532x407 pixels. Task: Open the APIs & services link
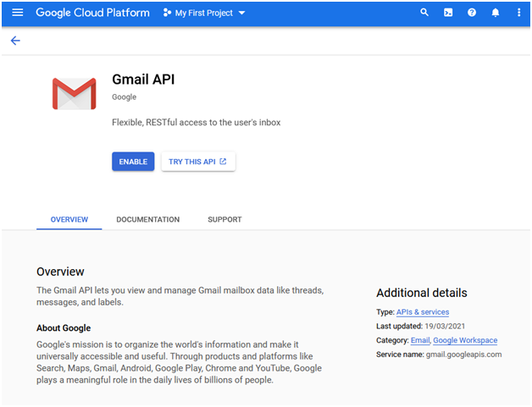click(423, 311)
